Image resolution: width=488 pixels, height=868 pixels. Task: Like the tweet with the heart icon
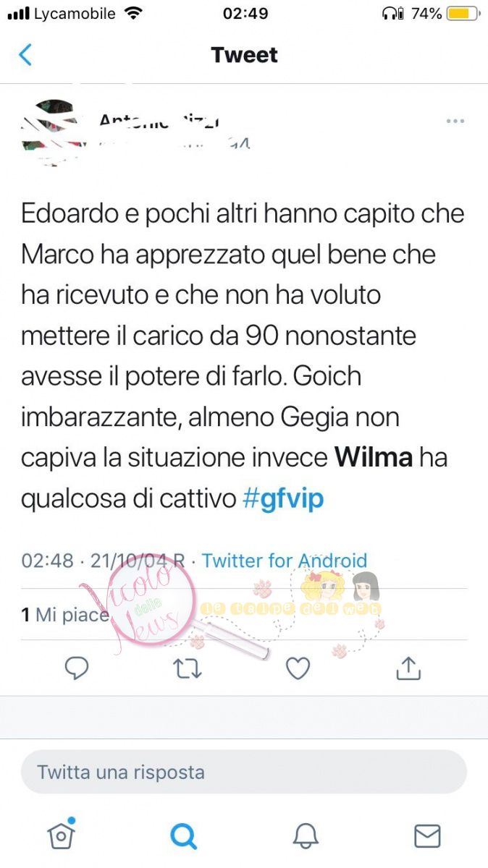[298, 668]
